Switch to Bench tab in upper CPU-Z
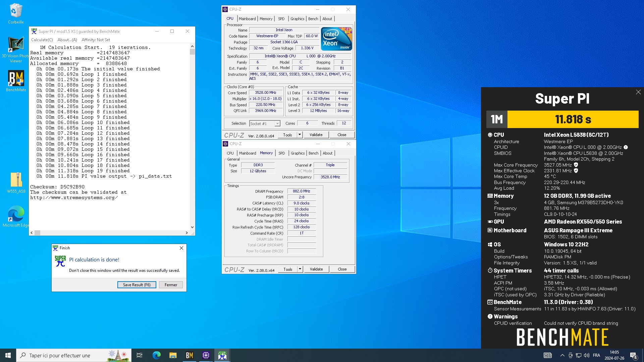Viewport: 644px width, 362px height. [x=313, y=19]
